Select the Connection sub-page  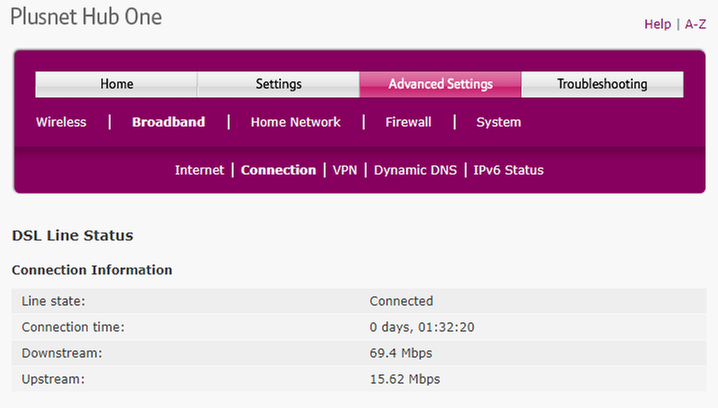click(278, 170)
